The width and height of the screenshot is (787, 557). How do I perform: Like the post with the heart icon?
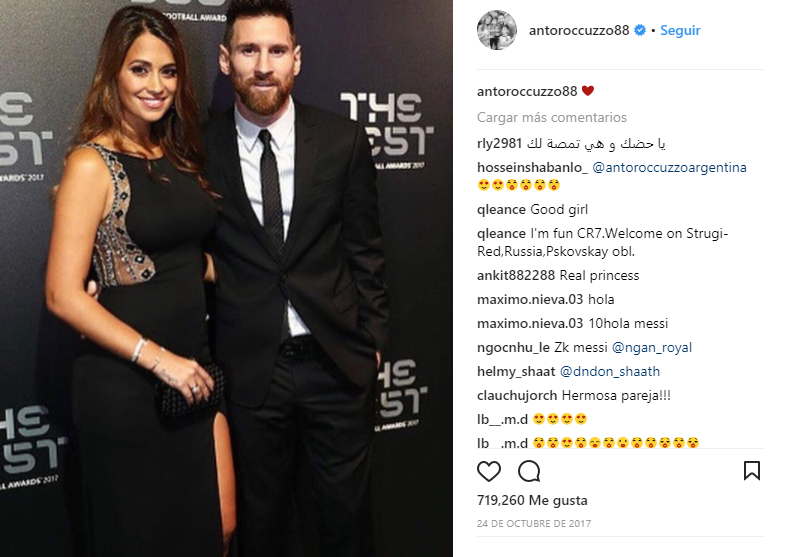pos(488,471)
